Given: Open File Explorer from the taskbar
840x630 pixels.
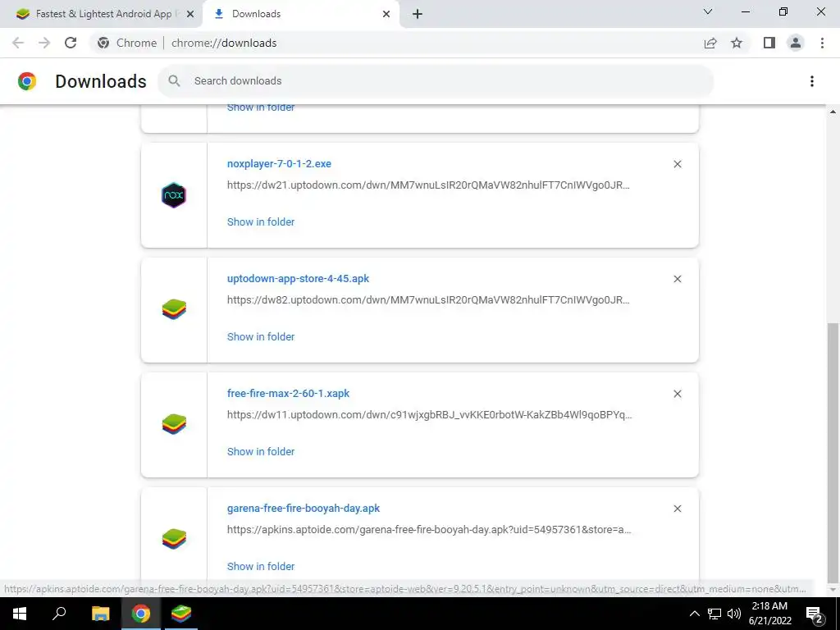Looking at the screenshot, I should coord(100,614).
